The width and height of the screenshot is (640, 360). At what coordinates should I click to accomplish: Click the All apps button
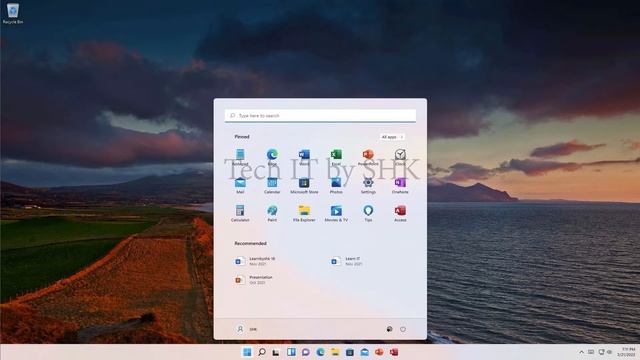pyautogui.click(x=392, y=137)
